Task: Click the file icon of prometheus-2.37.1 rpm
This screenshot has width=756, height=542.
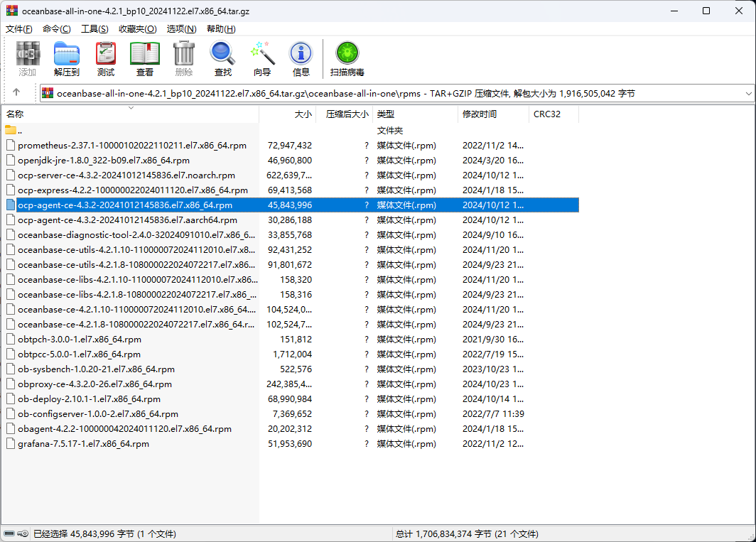Action: [11, 145]
